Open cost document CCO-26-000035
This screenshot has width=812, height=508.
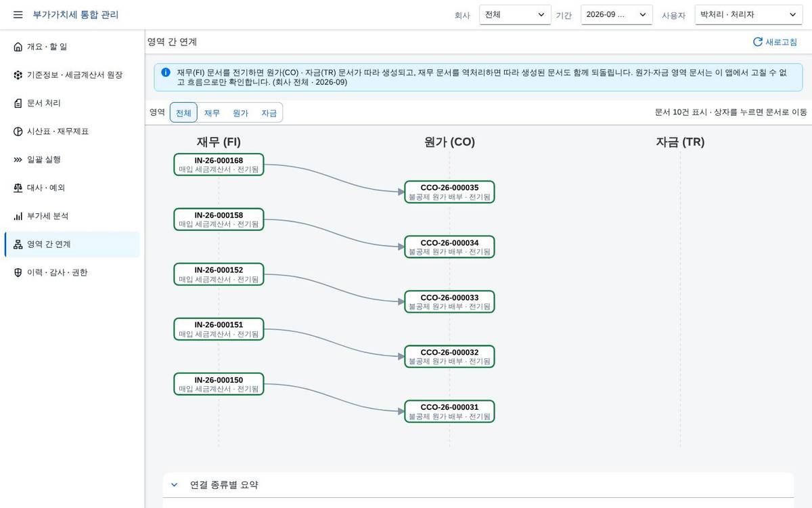449,192
